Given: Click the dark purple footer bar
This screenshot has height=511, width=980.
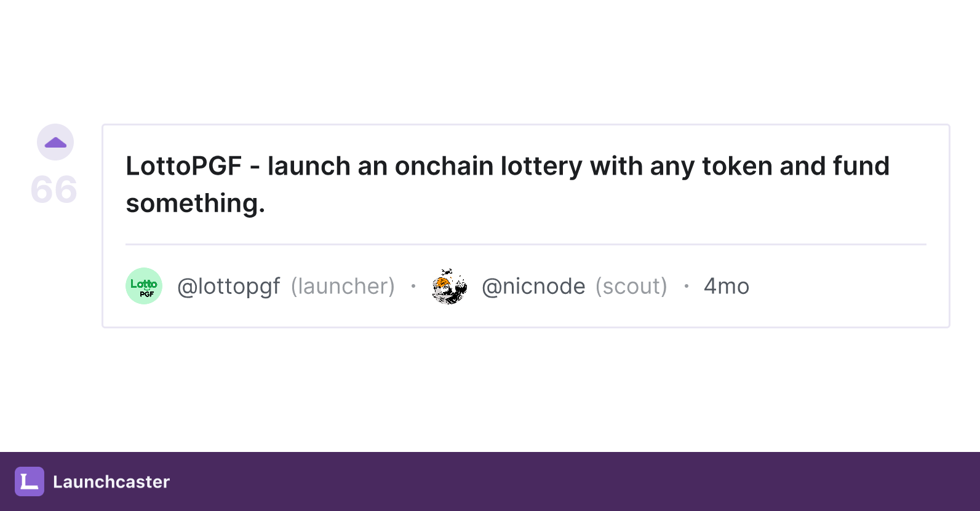Looking at the screenshot, I should pos(490,481).
